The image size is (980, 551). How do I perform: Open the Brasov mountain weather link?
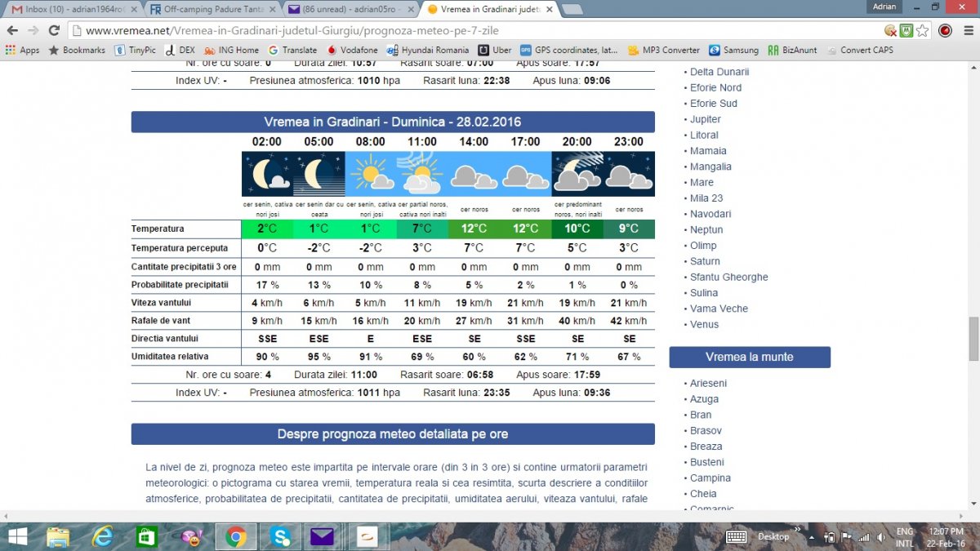(x=706, y=430)
